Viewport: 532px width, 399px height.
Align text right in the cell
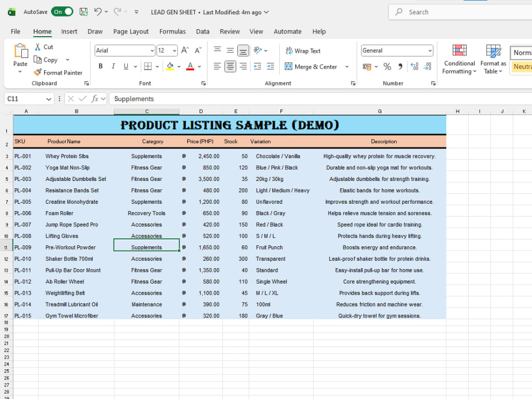point(243,66)
